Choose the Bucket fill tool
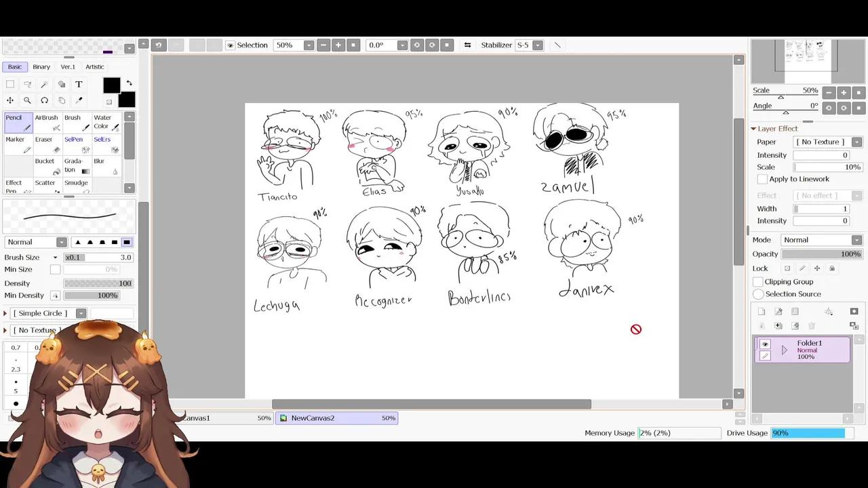 click(47, 166)
